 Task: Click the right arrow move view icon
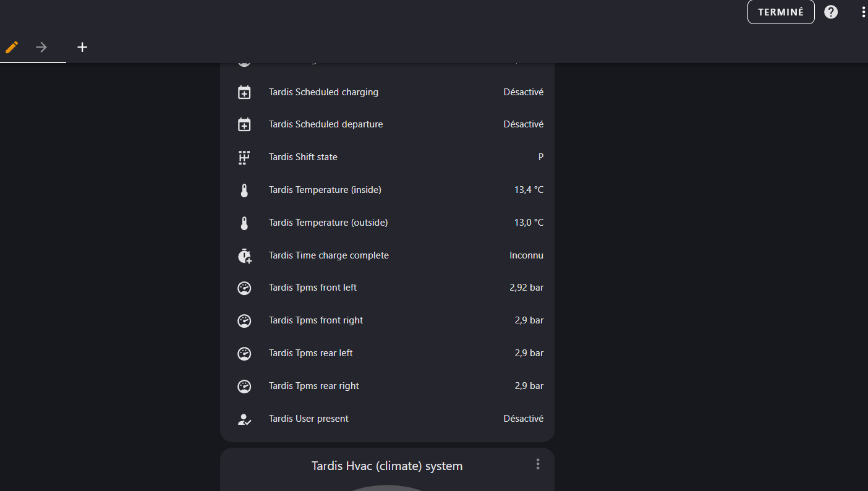click(41, 47)
